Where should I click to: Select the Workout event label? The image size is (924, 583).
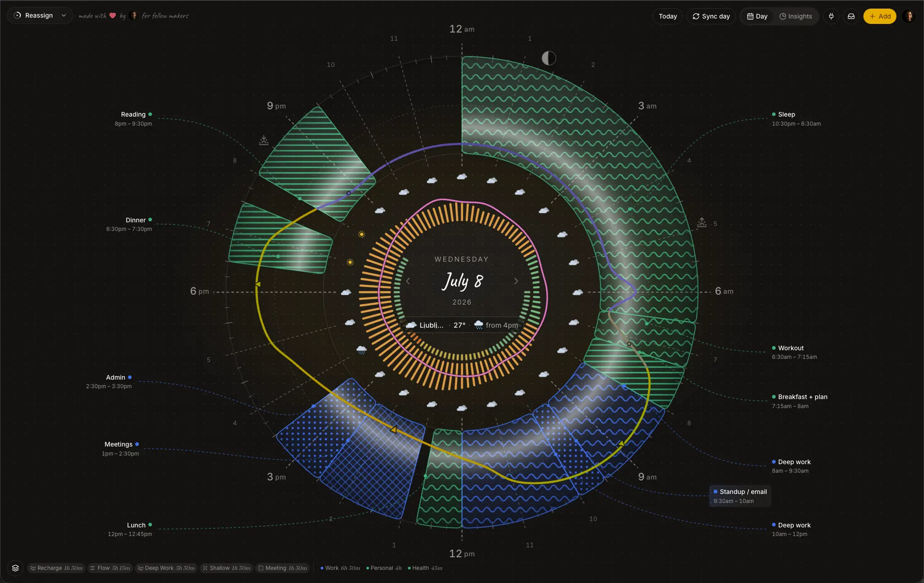[794, 352]
